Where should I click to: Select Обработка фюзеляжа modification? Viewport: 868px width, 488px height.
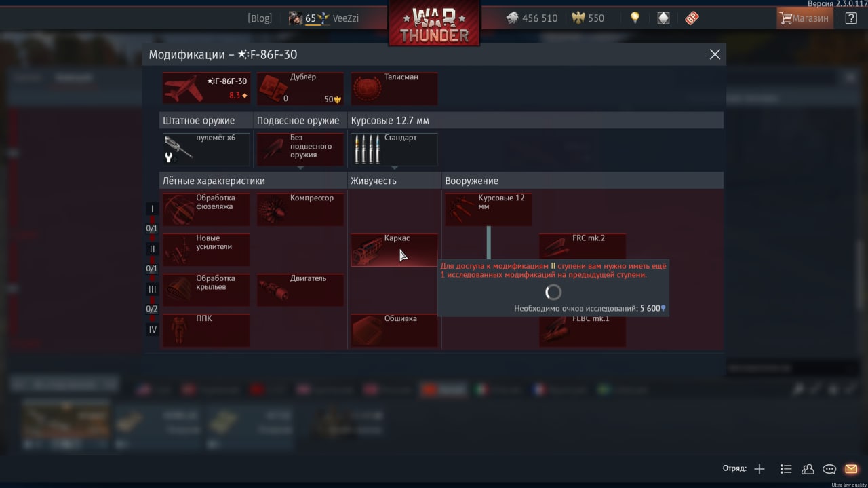pos(206,209)
